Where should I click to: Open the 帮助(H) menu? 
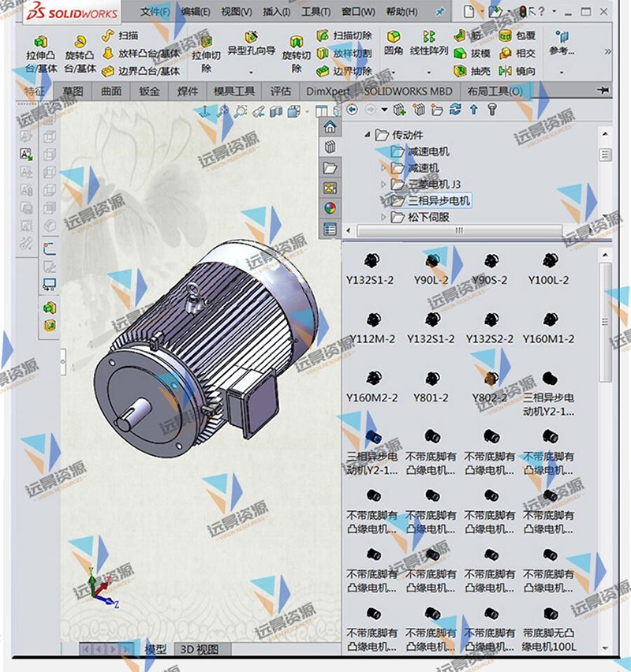tap(401, 12)
